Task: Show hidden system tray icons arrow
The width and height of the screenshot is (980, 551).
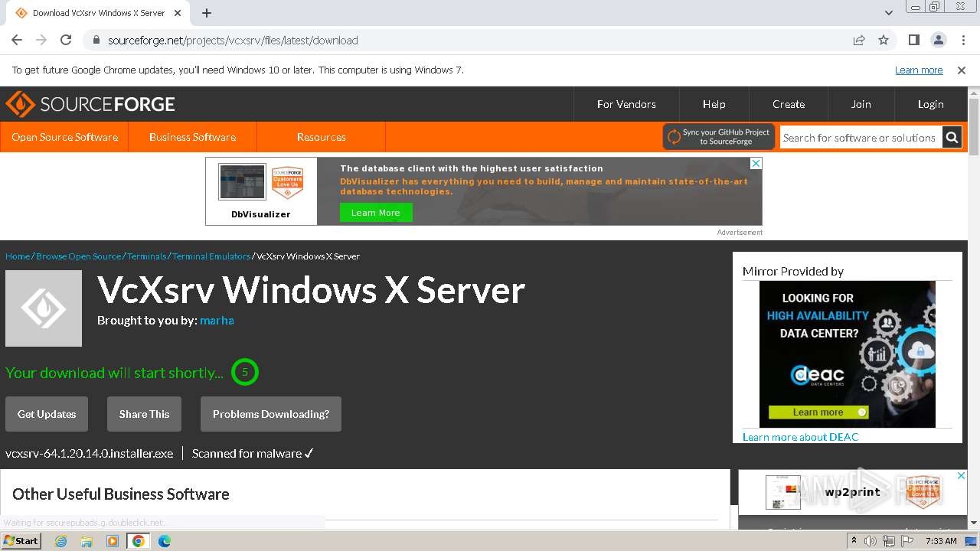Action: tap(854, 541)
